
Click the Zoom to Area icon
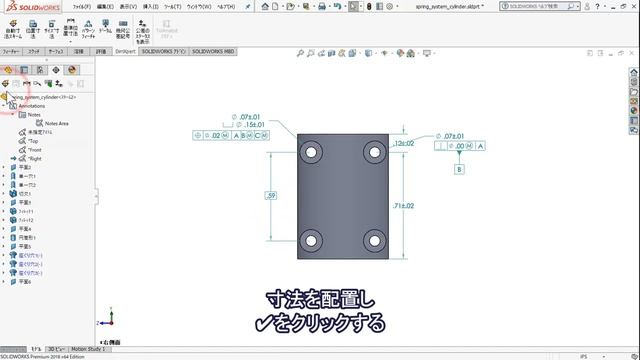pyautogui.click(x=311, y=53)
